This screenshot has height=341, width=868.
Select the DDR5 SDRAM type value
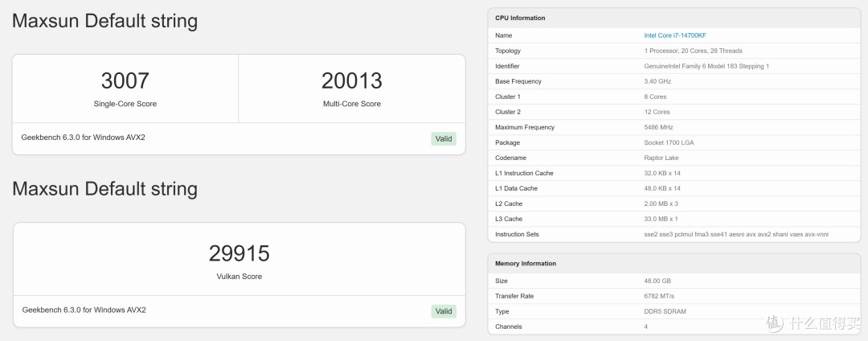click(665, 312)
